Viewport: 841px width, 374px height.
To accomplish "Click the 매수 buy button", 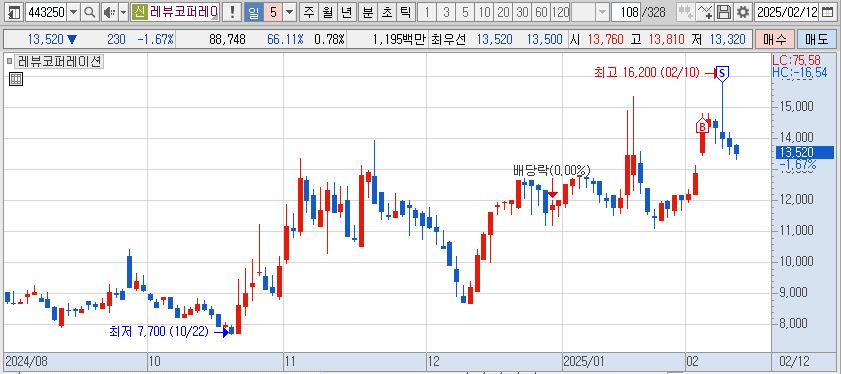I will [774, 39].
